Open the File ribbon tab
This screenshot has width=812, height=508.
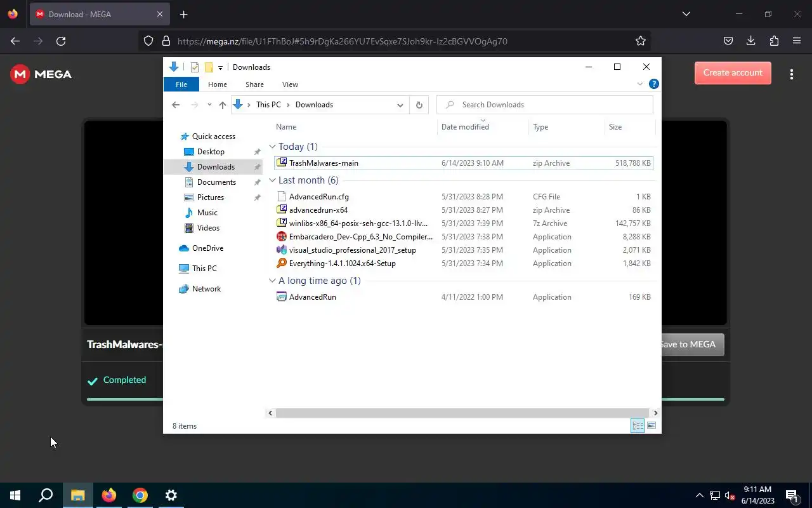(x=181, y=84)
